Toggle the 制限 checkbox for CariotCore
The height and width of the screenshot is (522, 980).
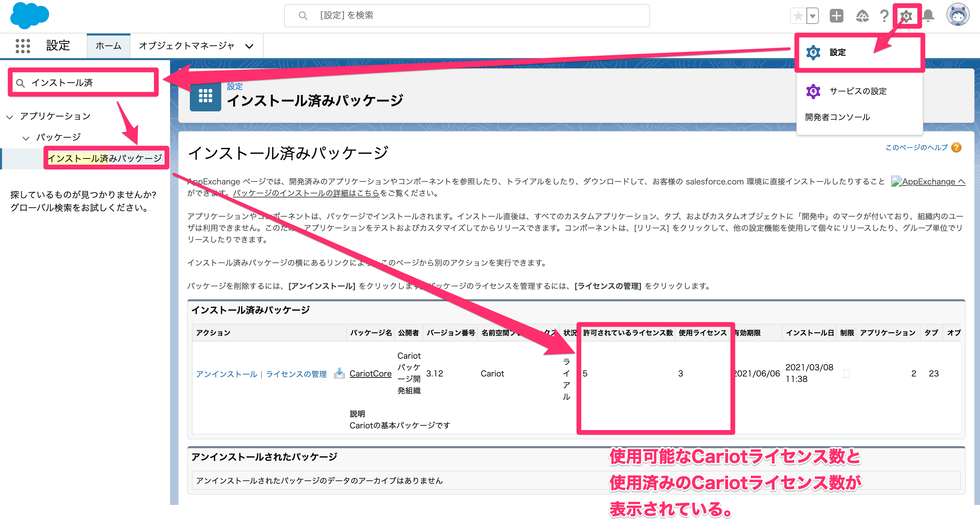pos(846,374)
